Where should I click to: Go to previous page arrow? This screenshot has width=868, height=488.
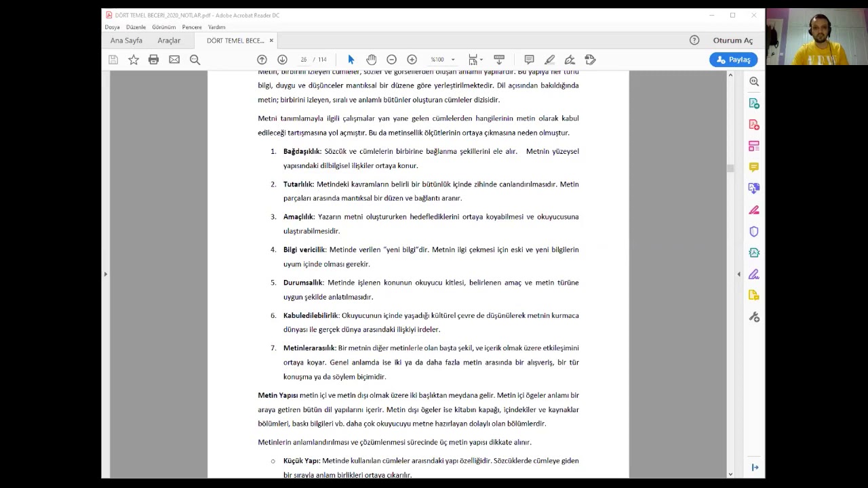point(262,60)
